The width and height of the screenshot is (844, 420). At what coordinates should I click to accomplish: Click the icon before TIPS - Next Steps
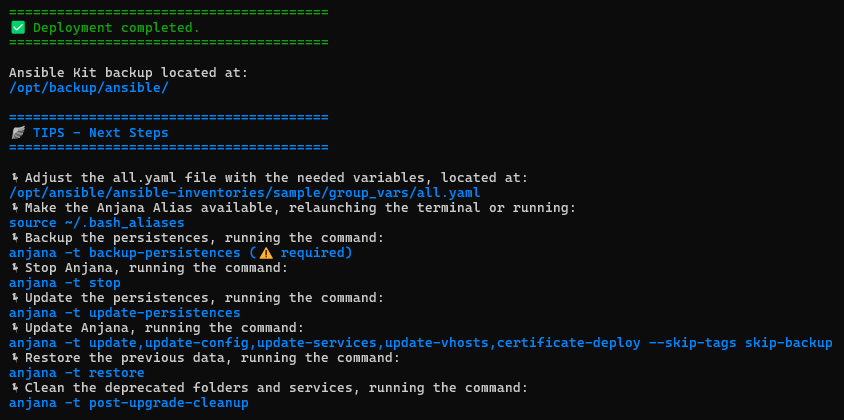pos(17,133)
